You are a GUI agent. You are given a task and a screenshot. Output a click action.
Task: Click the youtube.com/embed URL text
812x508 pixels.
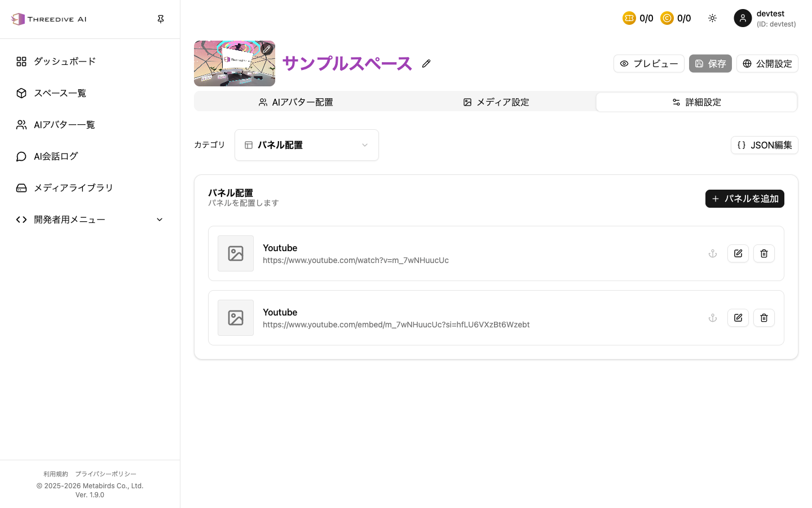(396, 325)
